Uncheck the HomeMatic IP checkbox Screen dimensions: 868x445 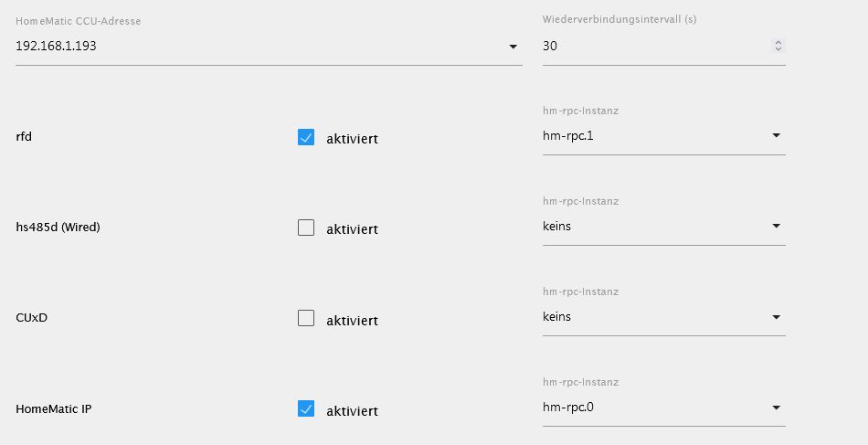[x=306, y=409]
